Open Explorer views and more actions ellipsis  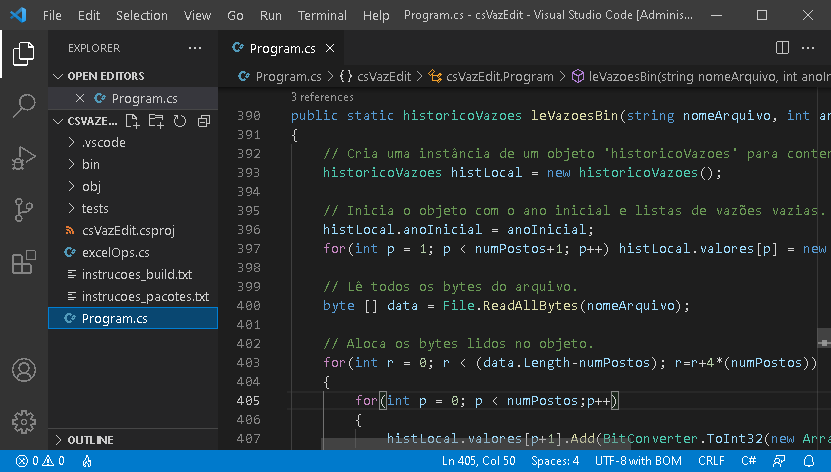coord(195,48)
